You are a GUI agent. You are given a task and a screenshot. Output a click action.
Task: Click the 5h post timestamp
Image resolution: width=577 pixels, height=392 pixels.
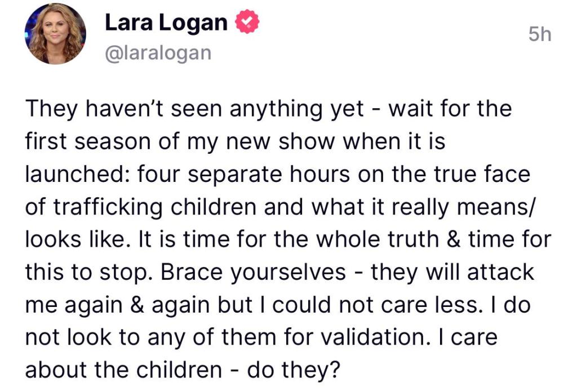coord(540,35)
